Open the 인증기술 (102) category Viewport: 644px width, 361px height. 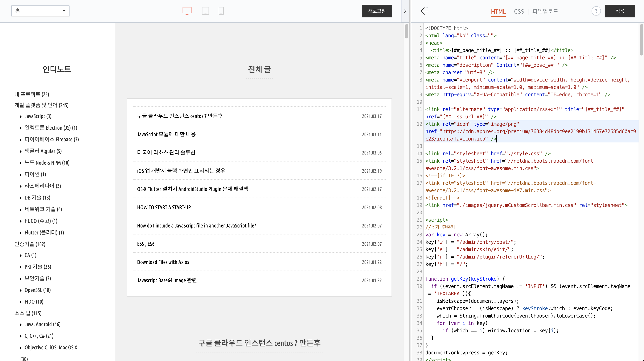pos(30,244)
